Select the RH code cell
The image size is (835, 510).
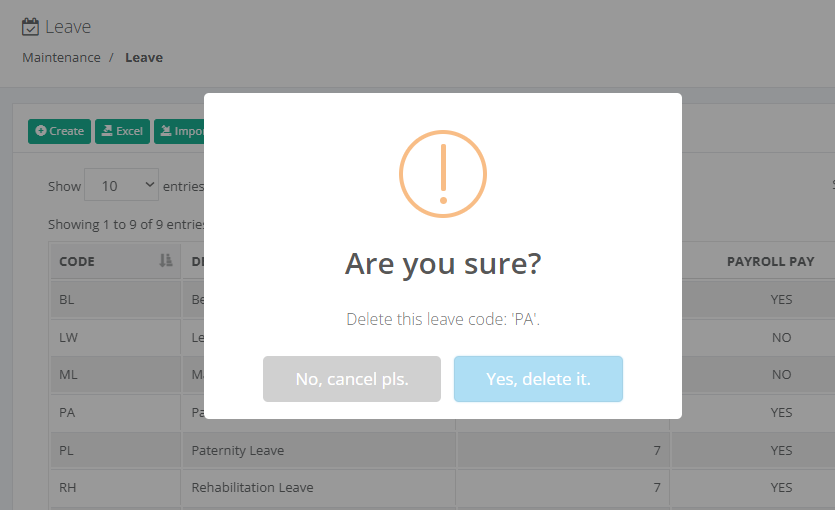click(x=115, y=488)
